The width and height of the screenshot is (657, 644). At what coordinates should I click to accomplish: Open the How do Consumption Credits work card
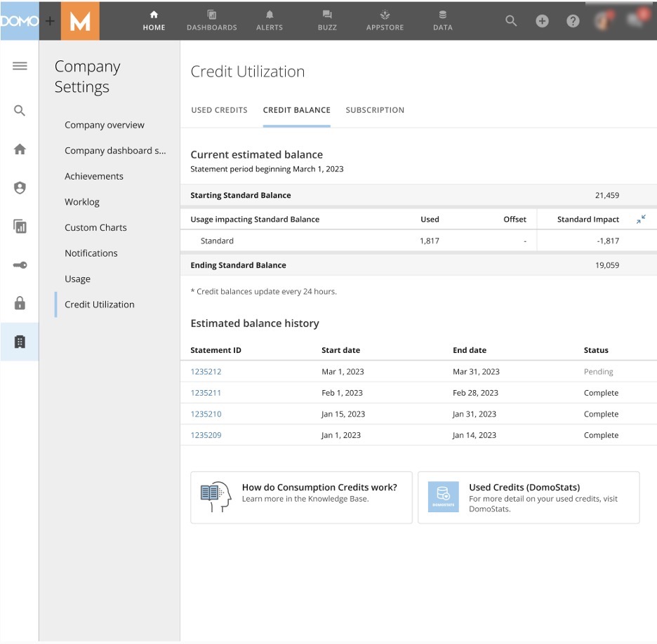click(x=301, y=497)
